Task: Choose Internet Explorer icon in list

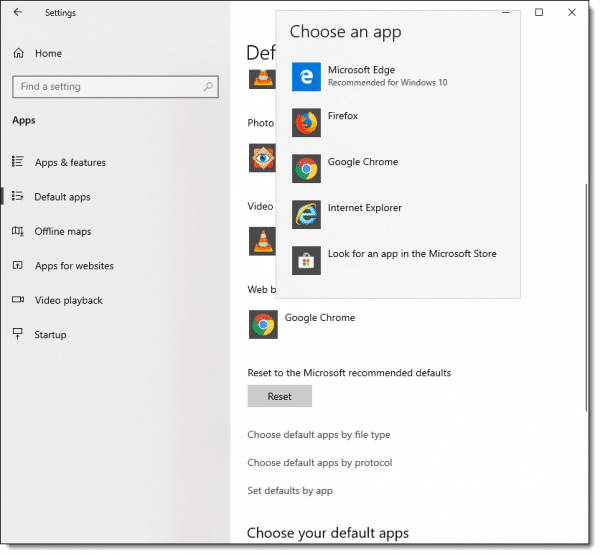Action: [x=306, y=214]
